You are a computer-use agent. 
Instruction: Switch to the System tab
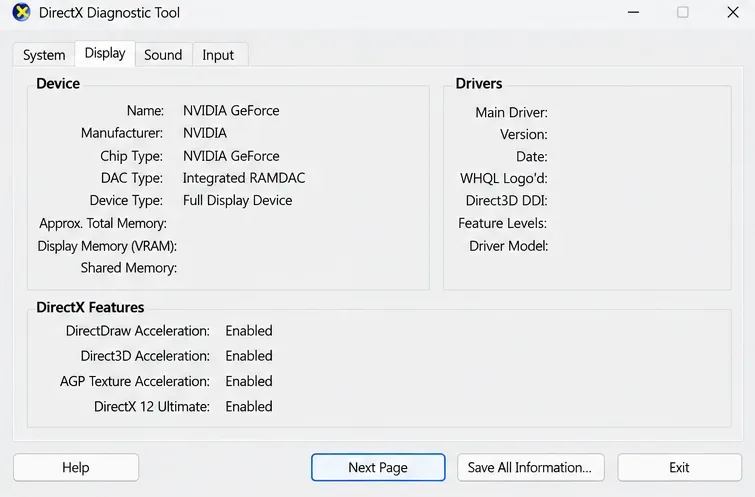pos(44,55)
